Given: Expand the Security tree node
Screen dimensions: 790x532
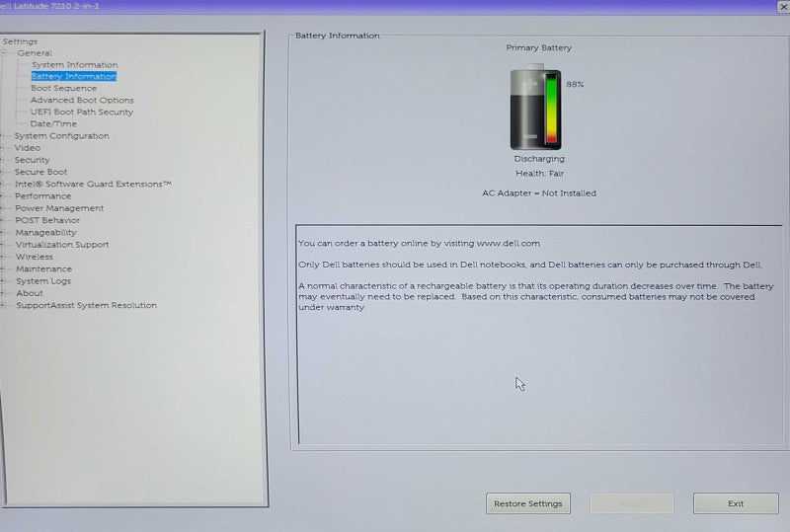Looking at the screenshot, I should 2,160.
